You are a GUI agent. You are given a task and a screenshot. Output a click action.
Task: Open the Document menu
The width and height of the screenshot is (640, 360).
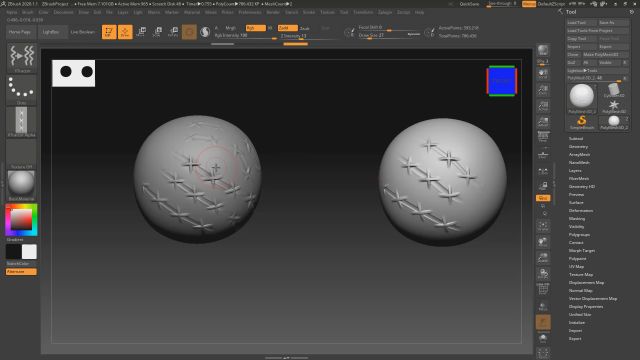point(63,12)
